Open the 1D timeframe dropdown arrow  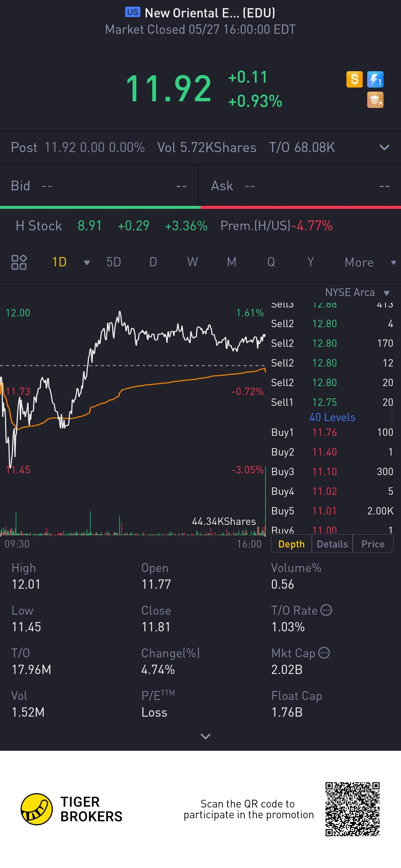tap(87, 263)
